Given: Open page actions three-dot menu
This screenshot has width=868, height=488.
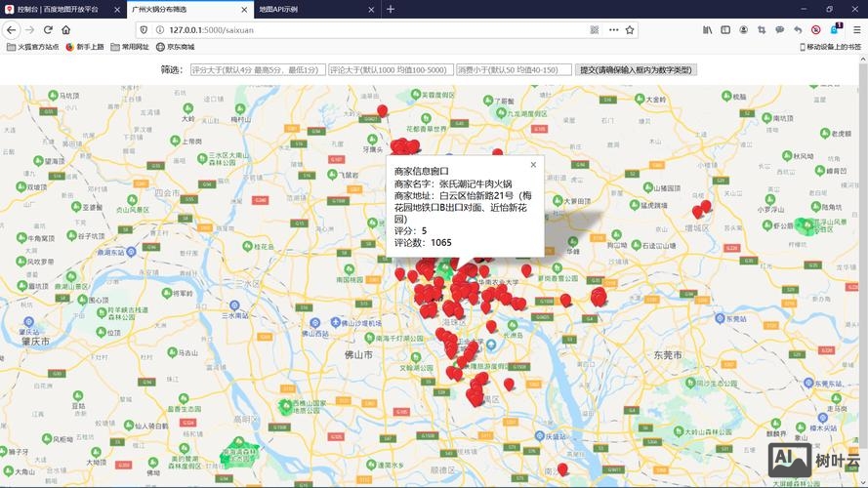Looking at the screenshot, I should point(613,30).
